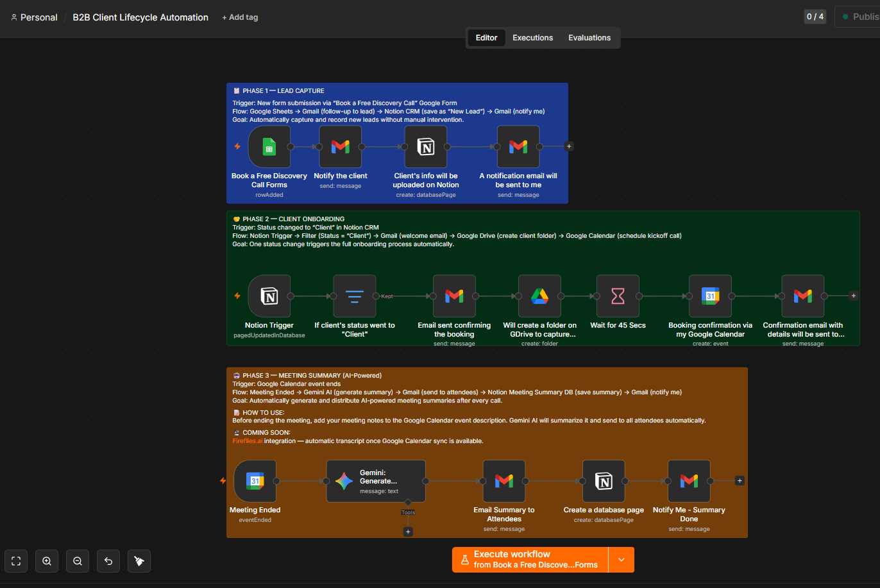Select the Google Calendar 'Booking confirmation' node

tap(711, 296)
